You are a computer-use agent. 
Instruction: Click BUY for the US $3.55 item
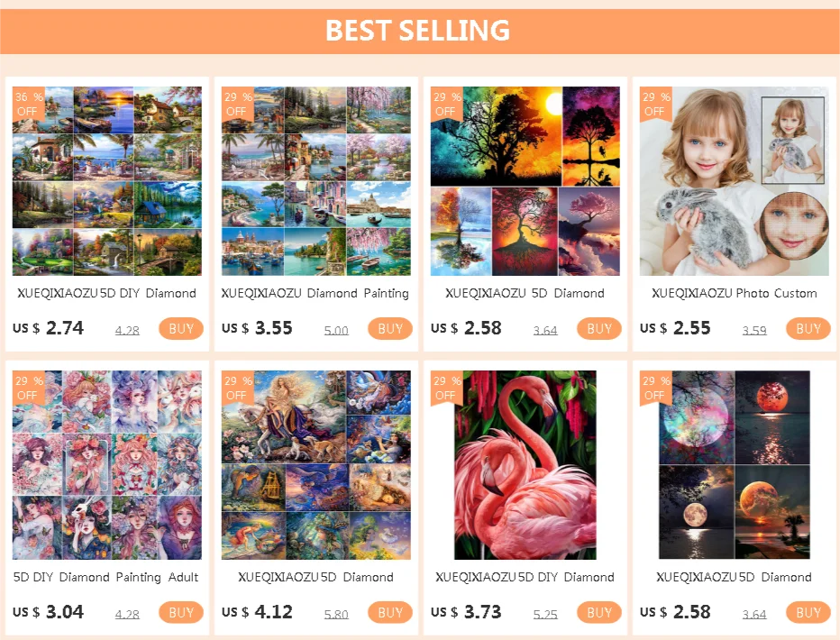click(x=390, y=328)
